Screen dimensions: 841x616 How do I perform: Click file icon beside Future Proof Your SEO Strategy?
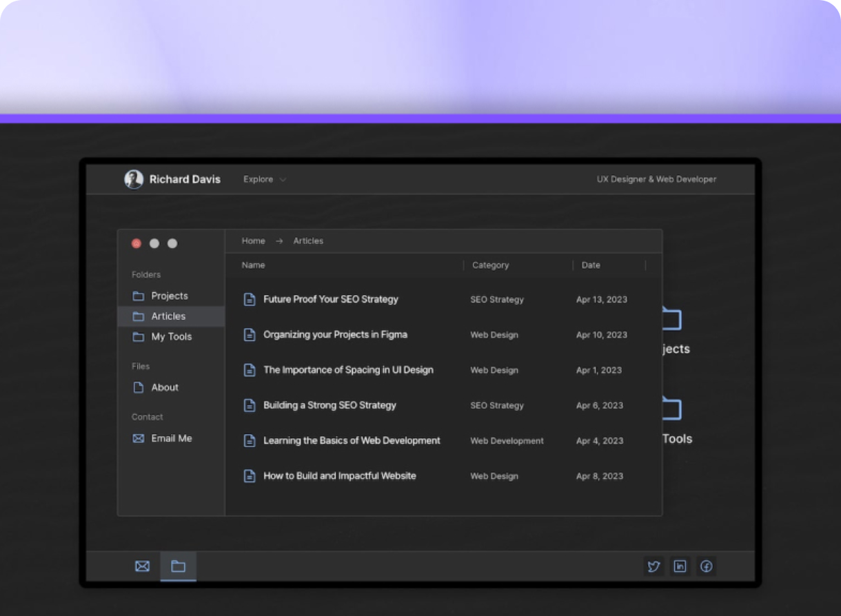[x=250, y=300]
